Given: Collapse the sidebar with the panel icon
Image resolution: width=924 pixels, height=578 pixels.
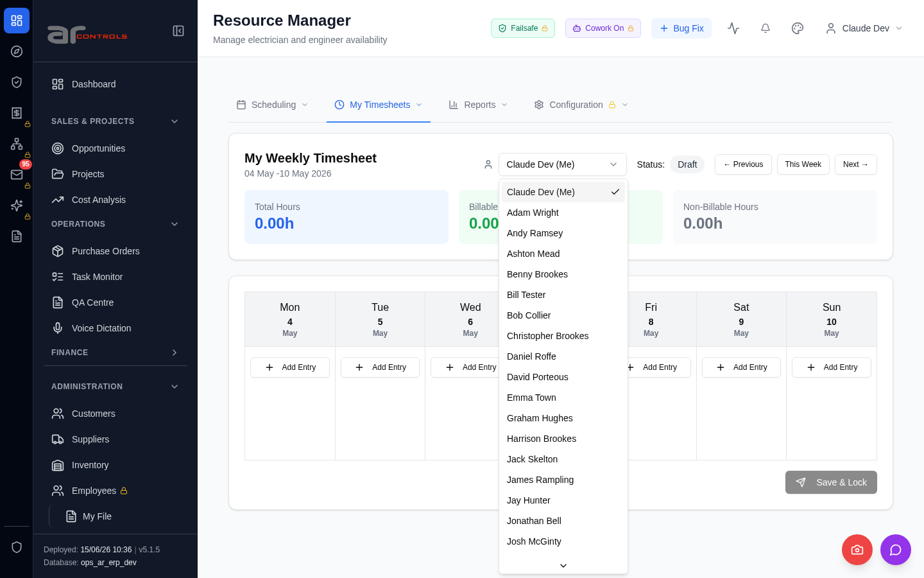Looking at the screenshot, I should (x=178, y=31).
